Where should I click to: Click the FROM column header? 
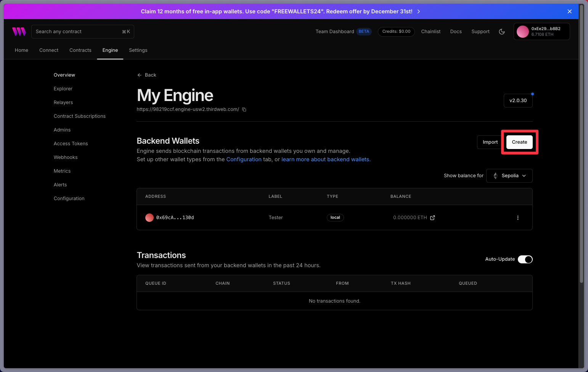tap(342, 284)
